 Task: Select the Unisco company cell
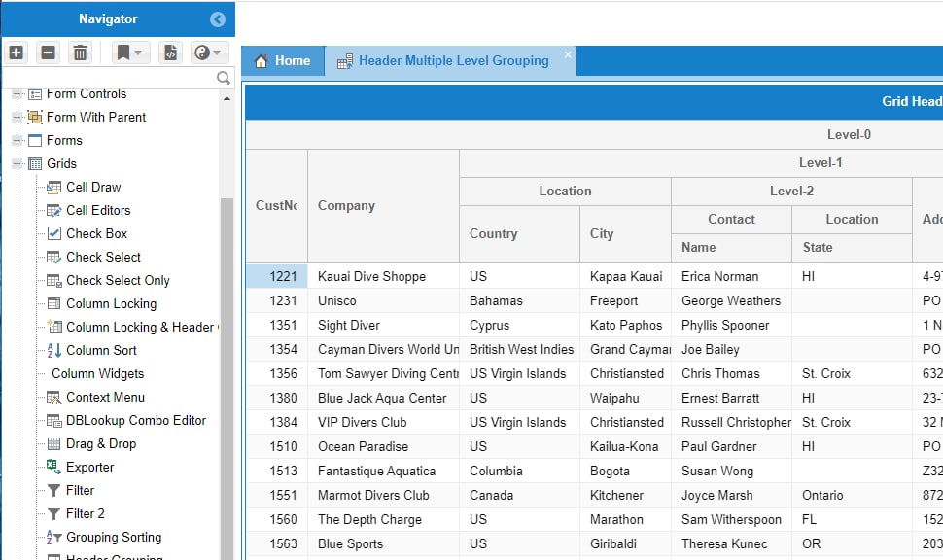tap(384, 300)
